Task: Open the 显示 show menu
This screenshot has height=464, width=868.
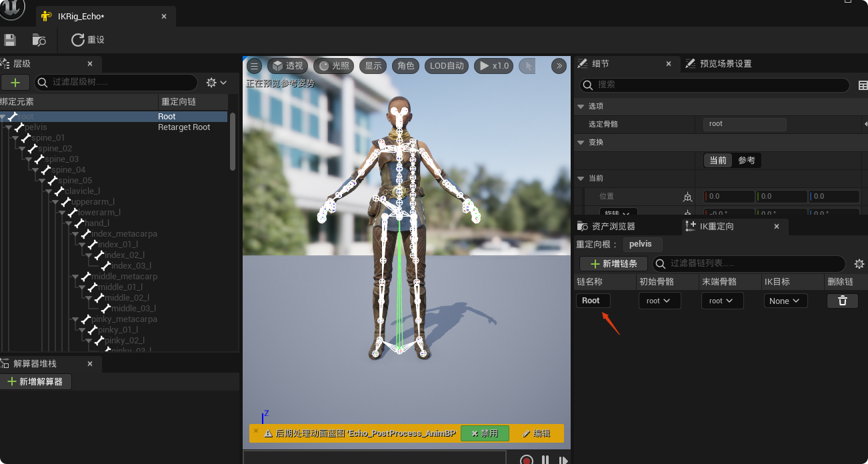Action: click(x=373, y=66)
